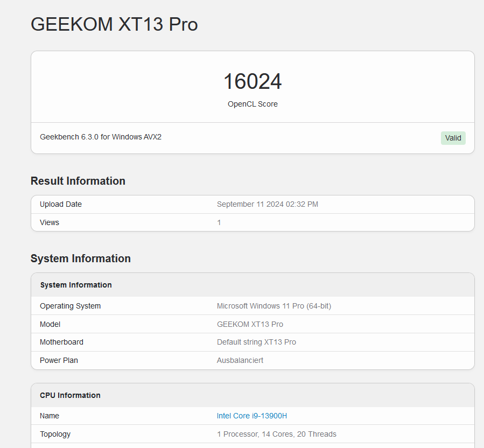
Task: Select 1 Processor, 14 Cores, 20 Threads
Action: [x=277, y=434]
